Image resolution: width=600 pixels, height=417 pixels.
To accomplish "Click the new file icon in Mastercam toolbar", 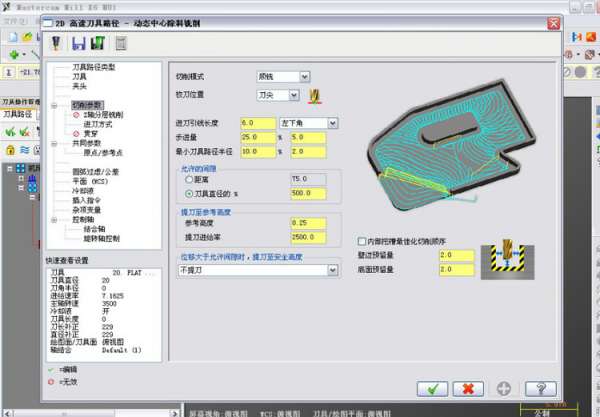I will (13, 37).
